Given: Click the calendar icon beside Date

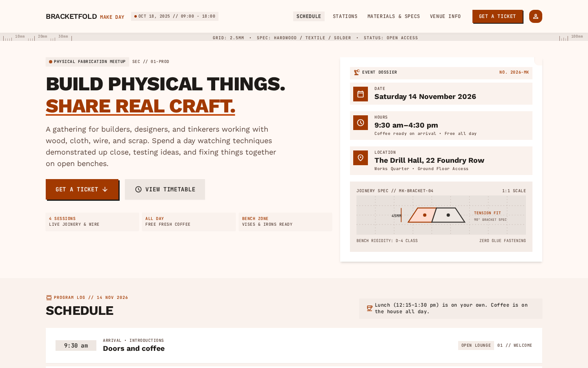Looking at the screenshot, I should [x=361, y=94].
